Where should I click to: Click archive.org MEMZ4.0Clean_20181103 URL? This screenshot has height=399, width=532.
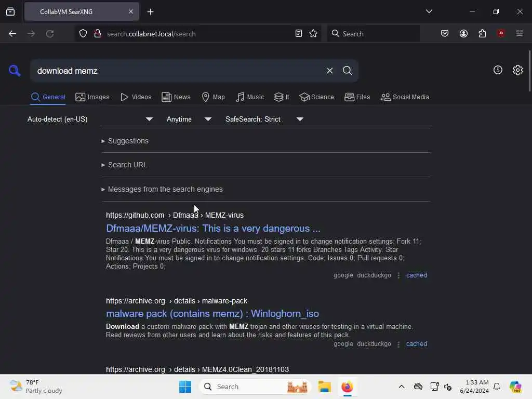tap(197, 369)
